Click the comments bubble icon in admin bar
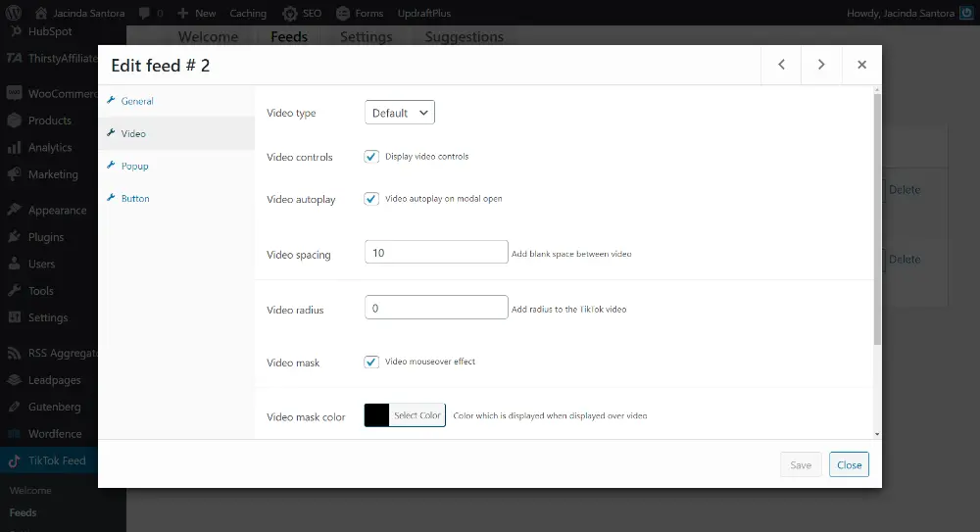980x532 pixels. coord(145,14)
